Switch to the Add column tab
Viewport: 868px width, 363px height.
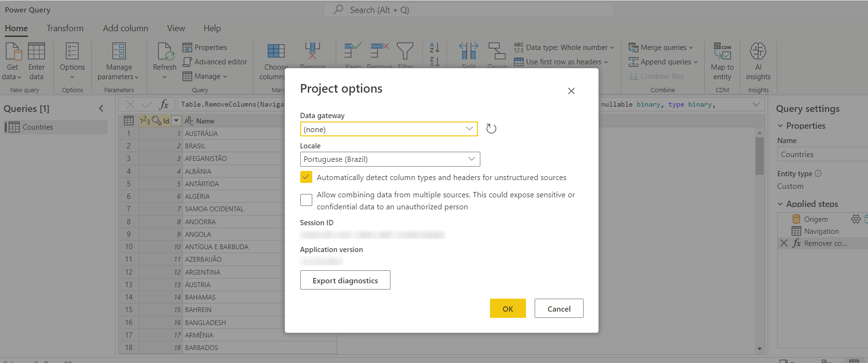125,28
